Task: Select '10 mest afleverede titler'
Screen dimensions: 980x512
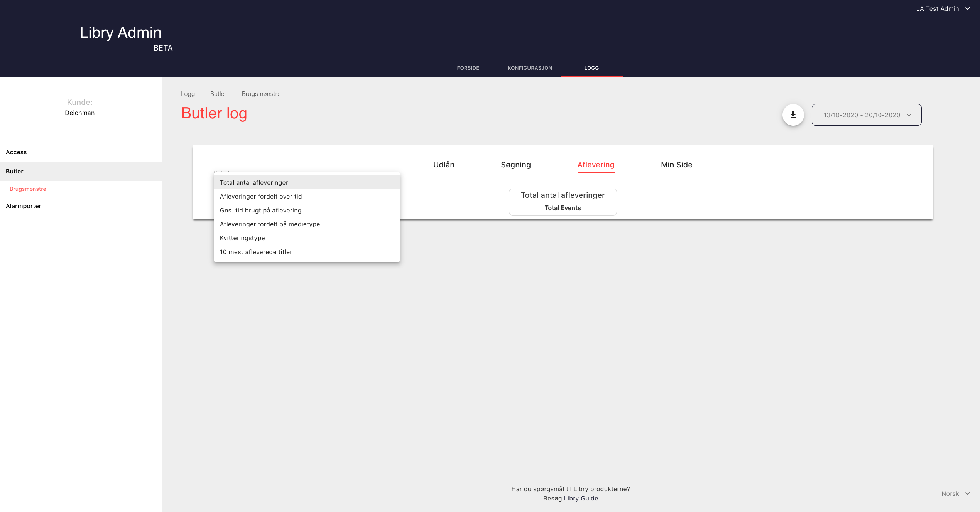Action: tap(256, 252)
